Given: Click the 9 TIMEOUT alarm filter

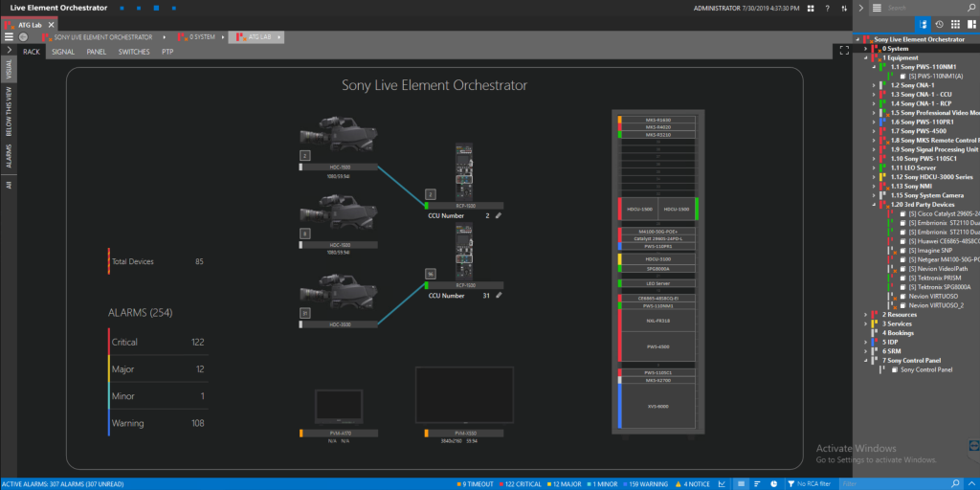Looking at the screenshot, I should coord(475,483).
